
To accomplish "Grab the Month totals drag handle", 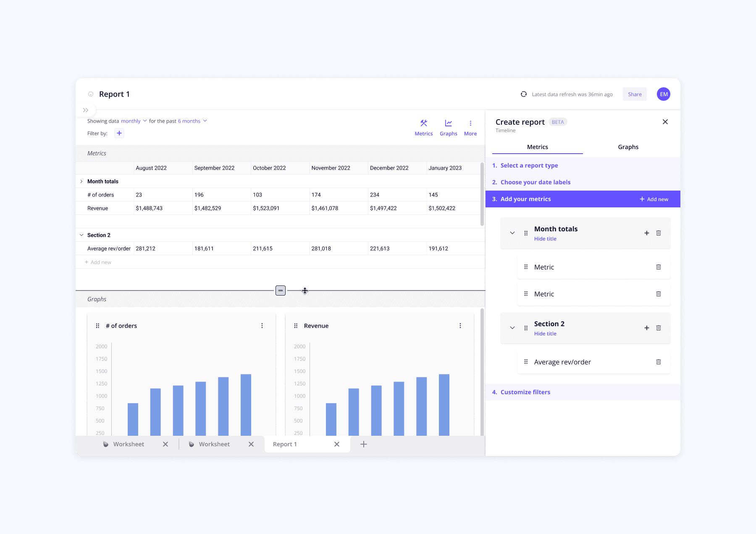I will click(526, 233).
